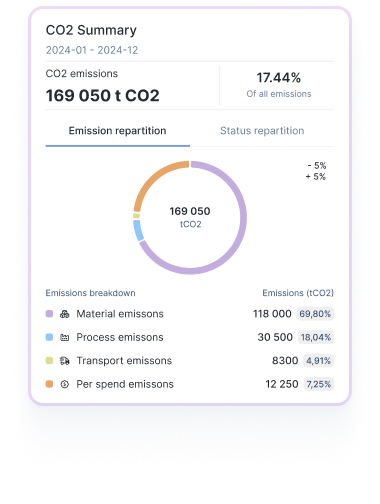This screenshot has height=504, width=380.
Task: Switch to the Status repartition tab
Action: pos(262,131)
